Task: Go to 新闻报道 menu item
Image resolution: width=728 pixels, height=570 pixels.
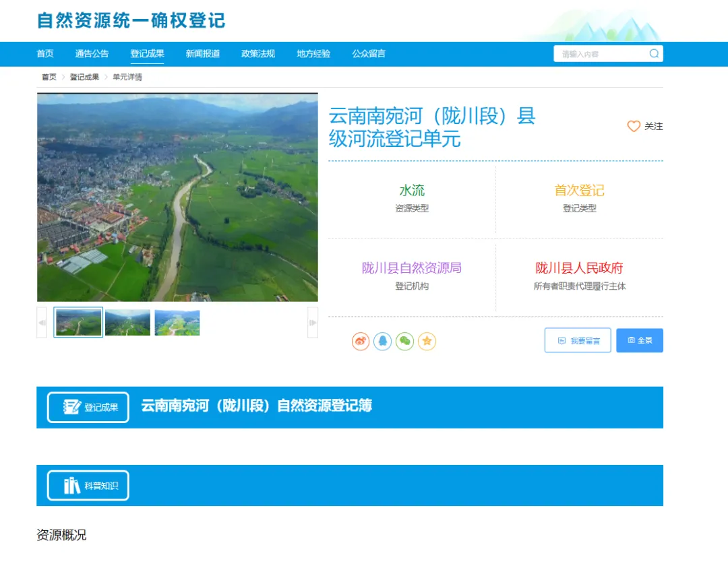Action: tap(203, 54)
